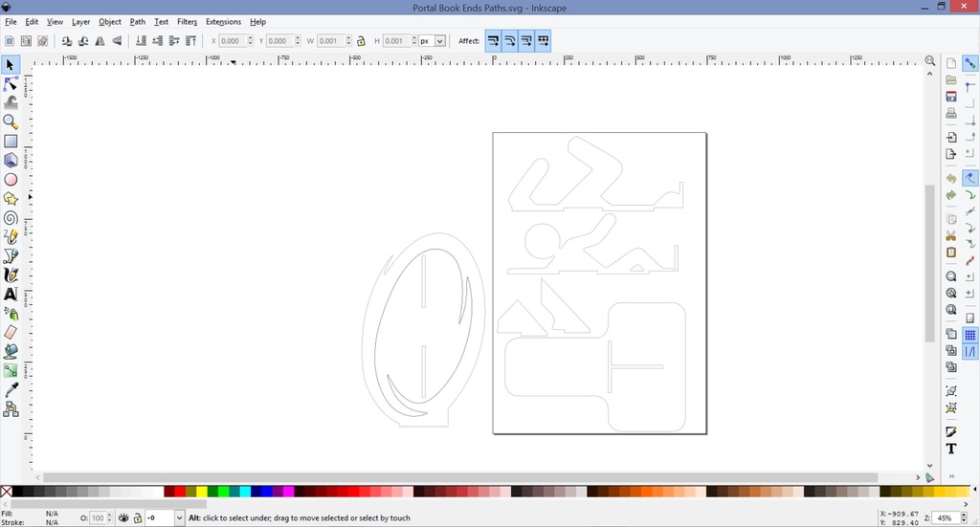Expand the layer selector dropdown

pyautogui.click(x=179, y=517)
